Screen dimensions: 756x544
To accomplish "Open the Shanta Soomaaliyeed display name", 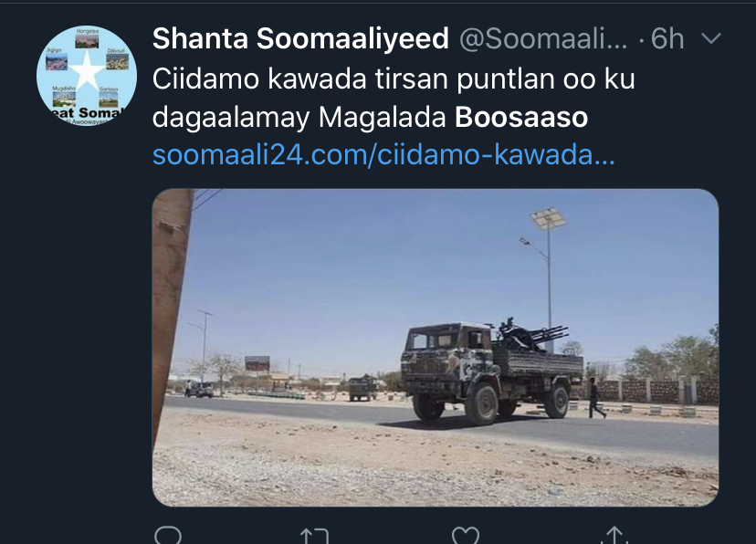I will pyautogui.click(x=300, y=38).
